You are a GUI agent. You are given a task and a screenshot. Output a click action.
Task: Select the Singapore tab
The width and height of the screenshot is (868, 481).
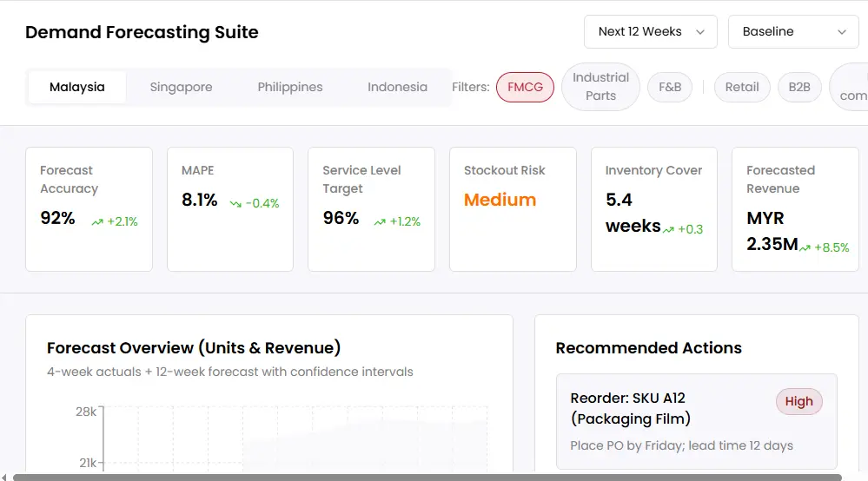pyautogui.click(x=181, y=87)
